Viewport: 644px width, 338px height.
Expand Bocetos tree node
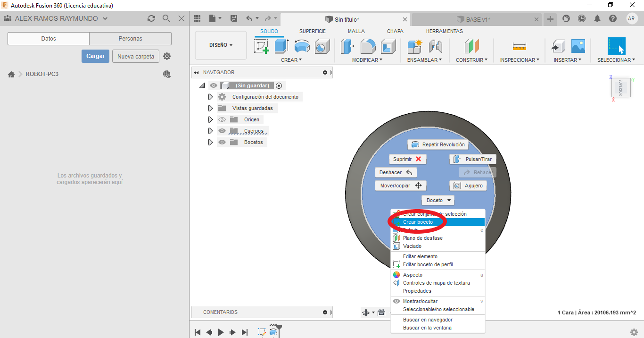pyautogui.click(x=210, y=142)
